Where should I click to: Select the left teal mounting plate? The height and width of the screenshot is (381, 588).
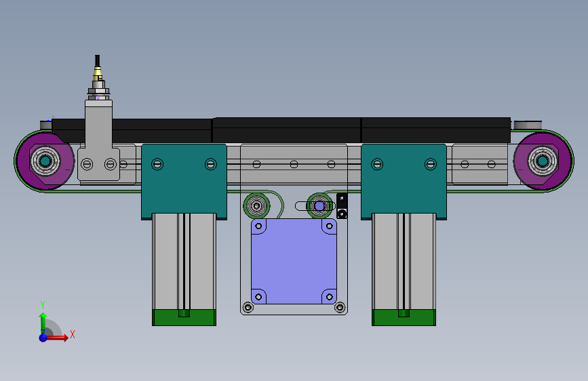pos(184,182)
